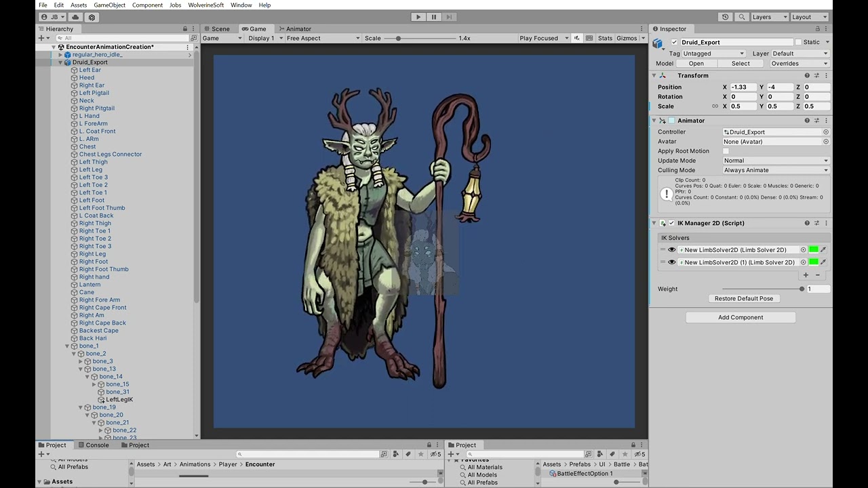Collapse the Transform component foldout
This screenshot has height=488, width=868.
coord(654,75)
